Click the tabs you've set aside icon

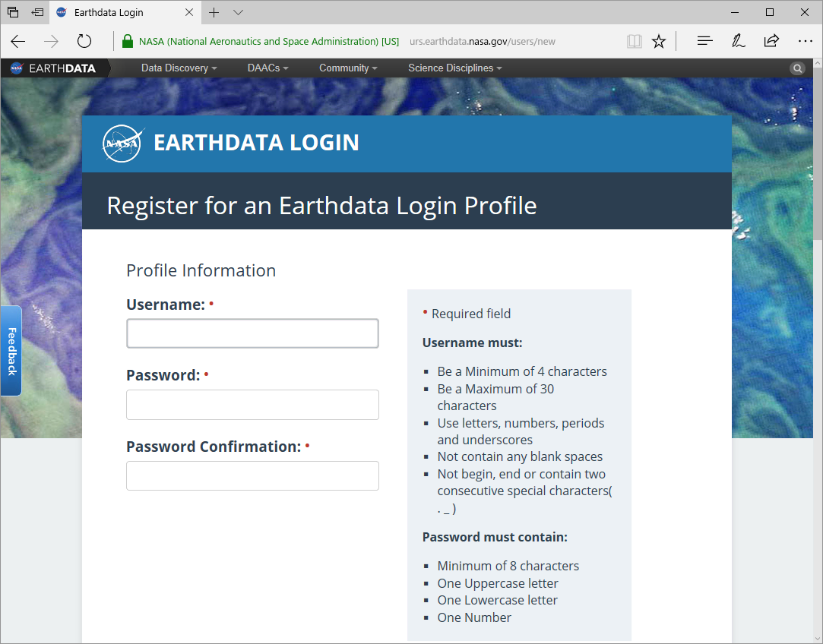[x=13, y=12]
